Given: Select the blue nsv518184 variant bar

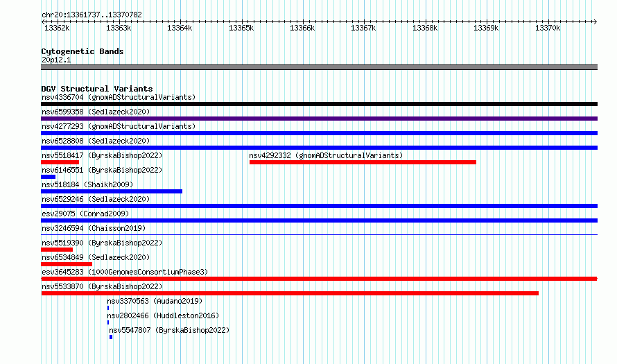Looking at the screenshot, I should [112, 191].
